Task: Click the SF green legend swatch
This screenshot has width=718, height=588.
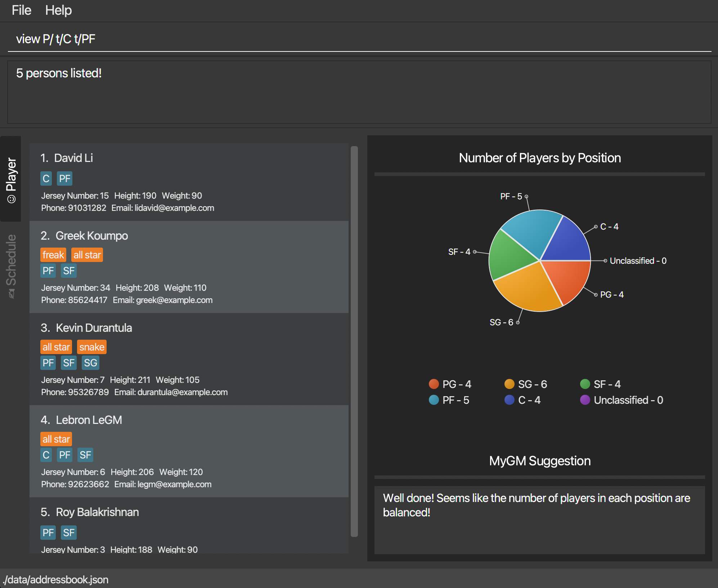Action: tap(585, 384)
